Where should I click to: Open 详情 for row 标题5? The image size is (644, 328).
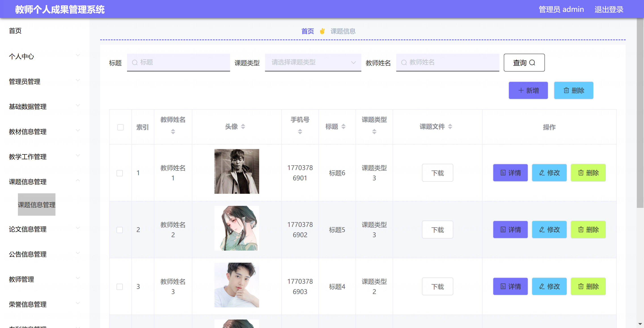point(510,229)
